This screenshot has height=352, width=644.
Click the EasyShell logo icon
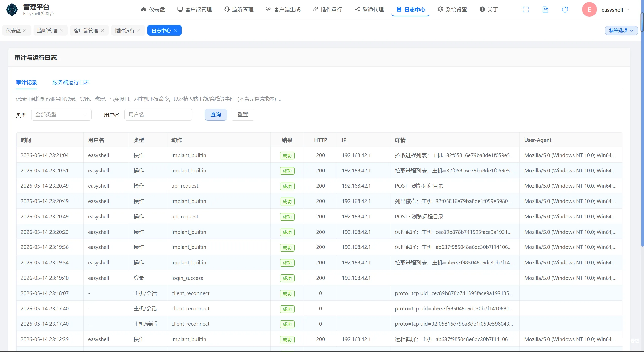point(12,10)
